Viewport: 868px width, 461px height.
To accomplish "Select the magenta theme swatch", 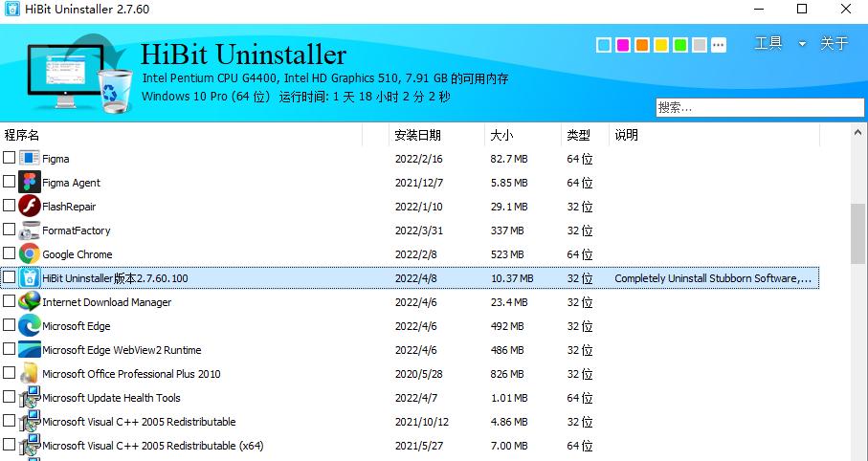I will click(623, 45).
